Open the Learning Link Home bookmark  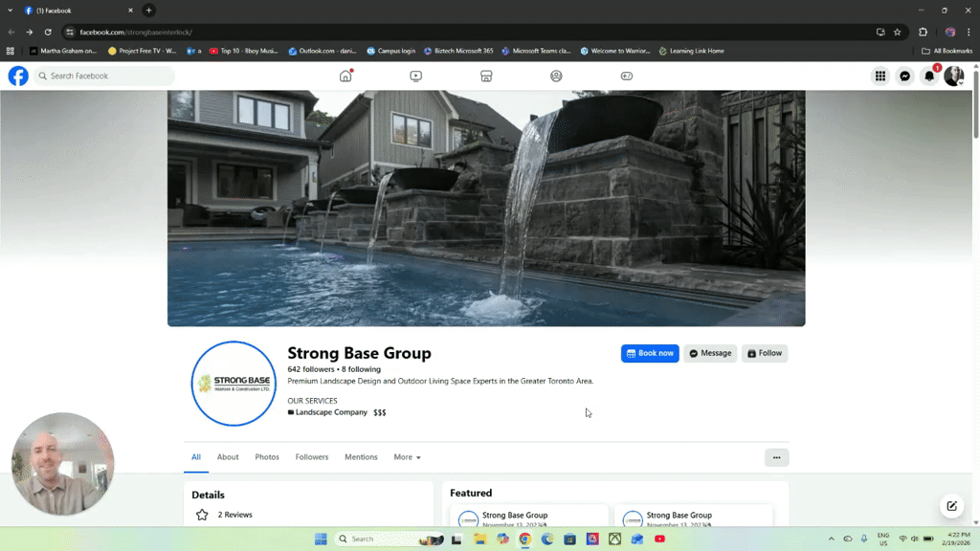pyautogui.click(x=692, y=51)
